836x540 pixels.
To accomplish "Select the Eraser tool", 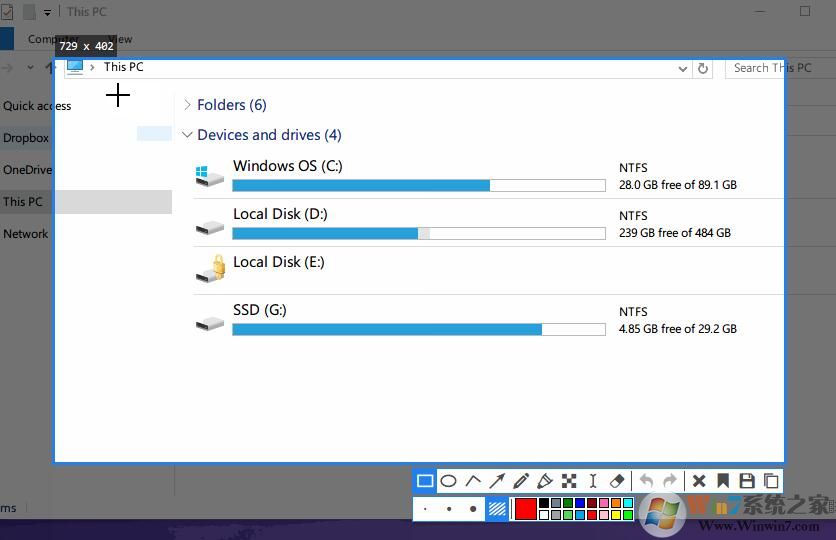I will (617, 481).
